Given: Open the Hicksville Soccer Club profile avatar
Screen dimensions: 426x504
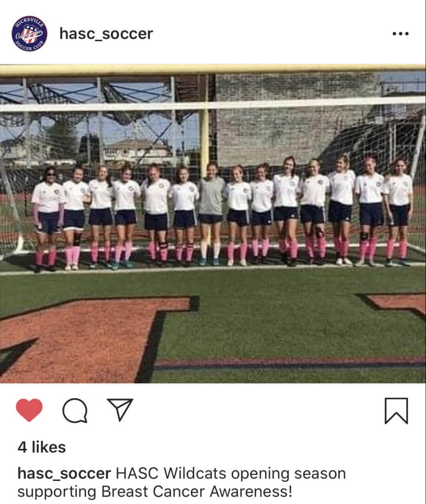Looking at the screenshot, I should point(29,33).
